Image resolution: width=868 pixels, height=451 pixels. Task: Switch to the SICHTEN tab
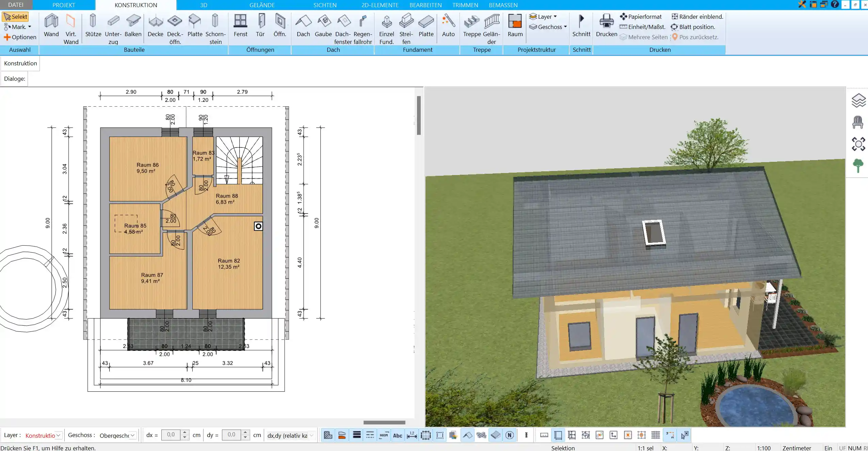click(325, 5)
